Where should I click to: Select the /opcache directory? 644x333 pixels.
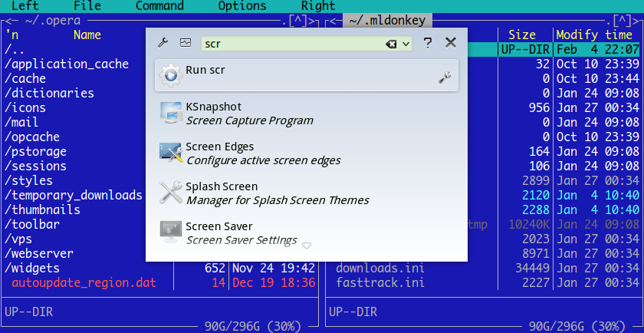pos(32,137)
